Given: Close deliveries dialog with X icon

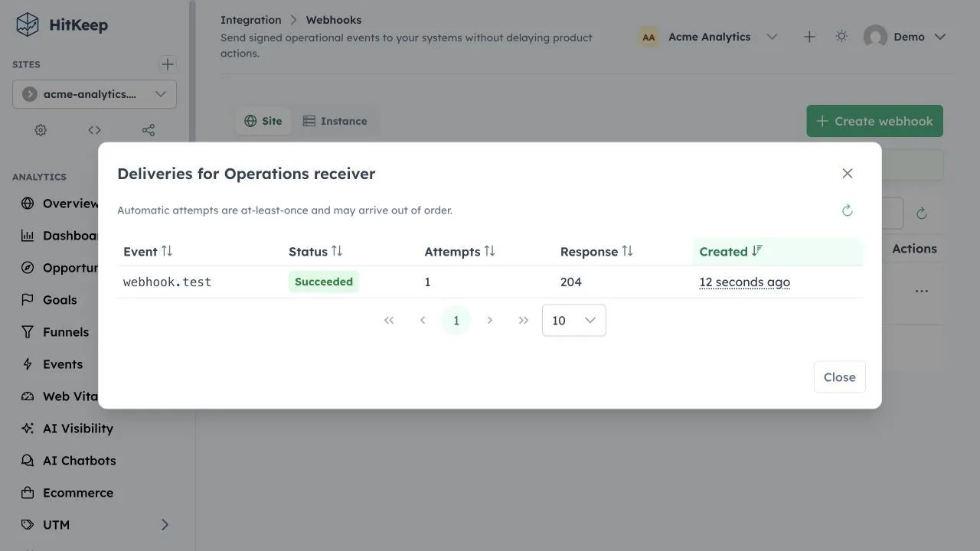Looking at the screenshot, I should (847, 174).
